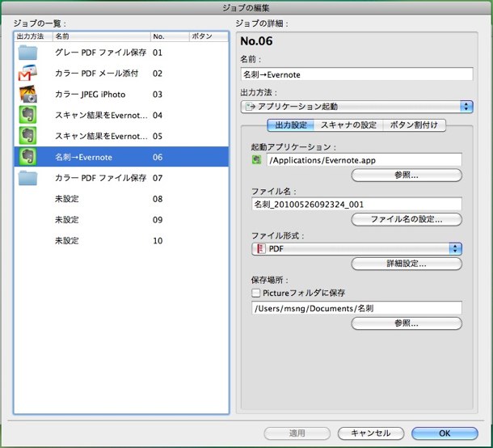493x448 pixels.
Task: Click the folder icon in job row 01
Action: [x=27, y=53]
